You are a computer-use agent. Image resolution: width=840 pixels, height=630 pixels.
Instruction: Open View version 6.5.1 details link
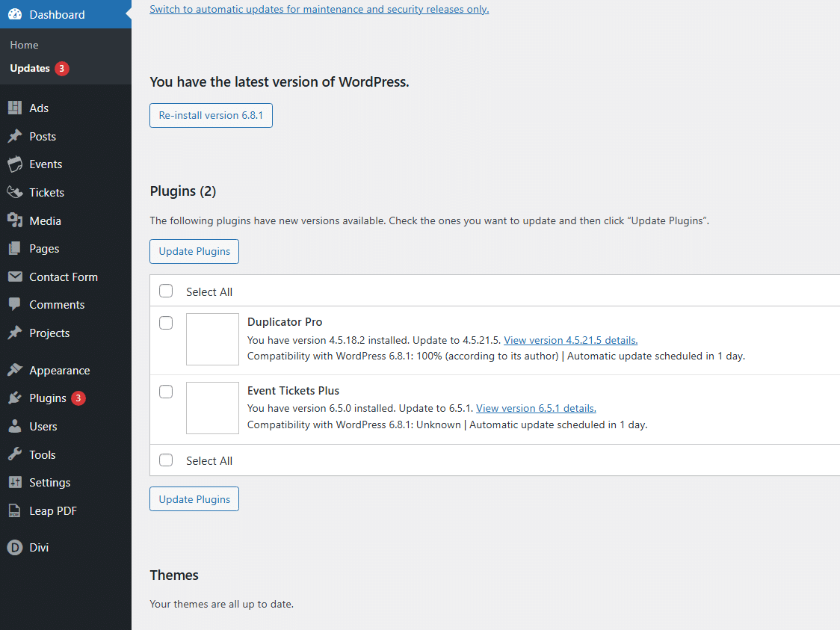[x=537, y=408]
